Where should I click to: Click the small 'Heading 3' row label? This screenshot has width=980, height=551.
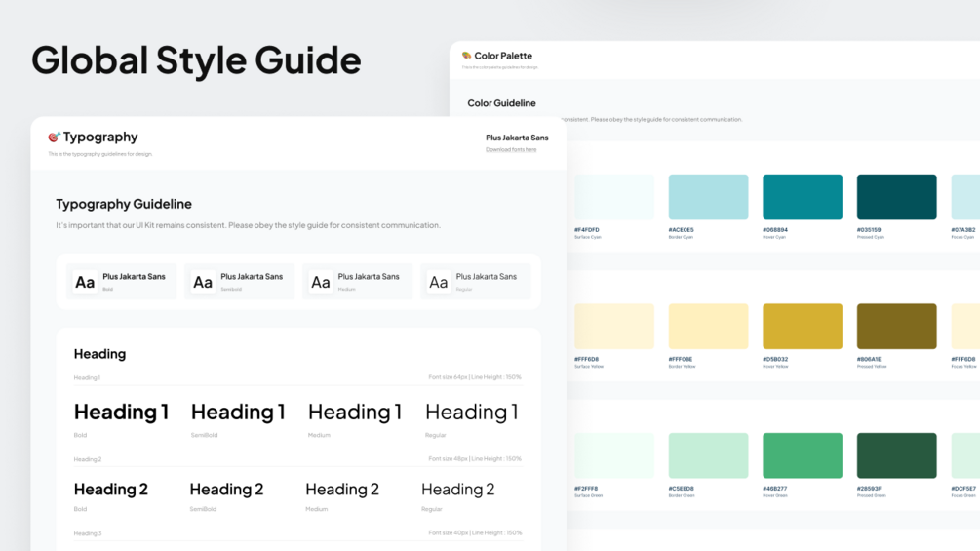coord(88,533)
